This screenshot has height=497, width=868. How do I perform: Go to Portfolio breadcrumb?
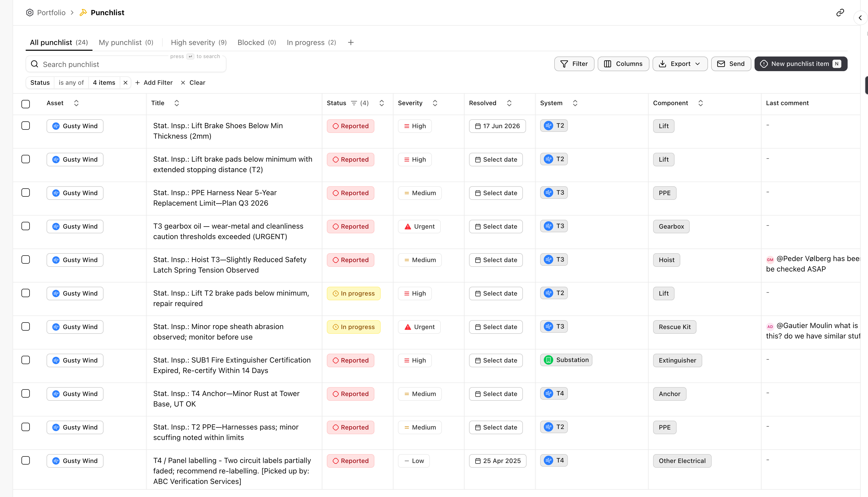(51, 13)
